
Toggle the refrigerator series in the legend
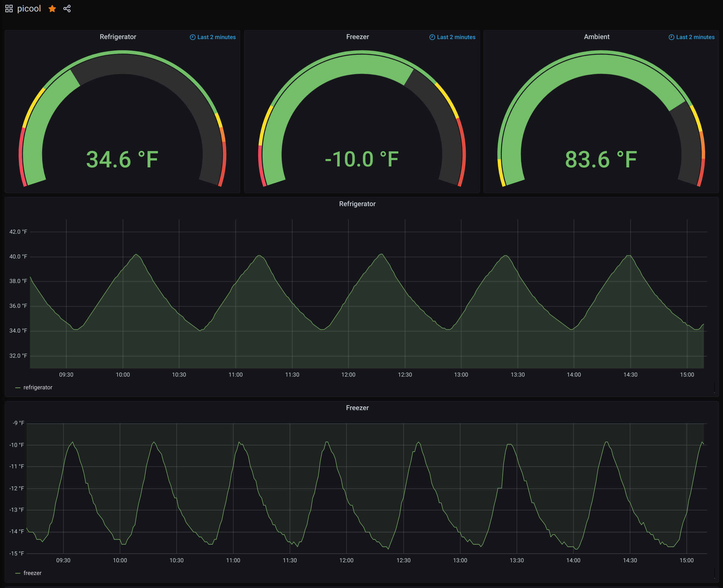38,387
